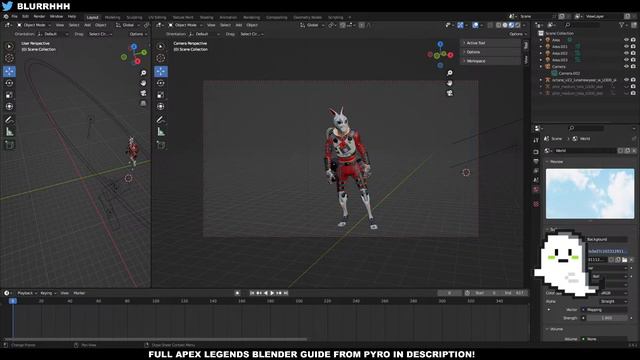Select the Transform tool in left viewport

pos(9,107)
